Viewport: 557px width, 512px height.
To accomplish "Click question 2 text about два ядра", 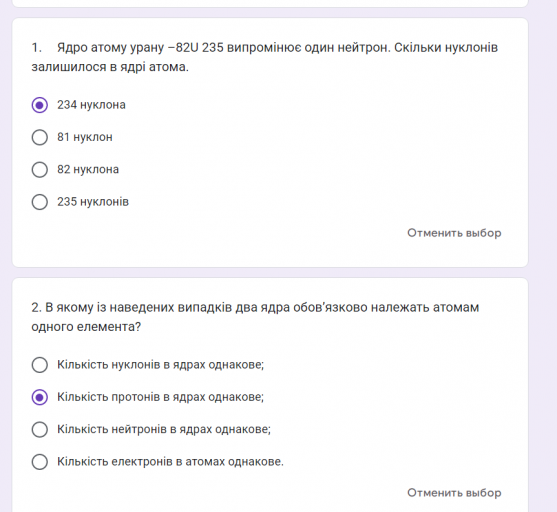I will tap(255, 317).
